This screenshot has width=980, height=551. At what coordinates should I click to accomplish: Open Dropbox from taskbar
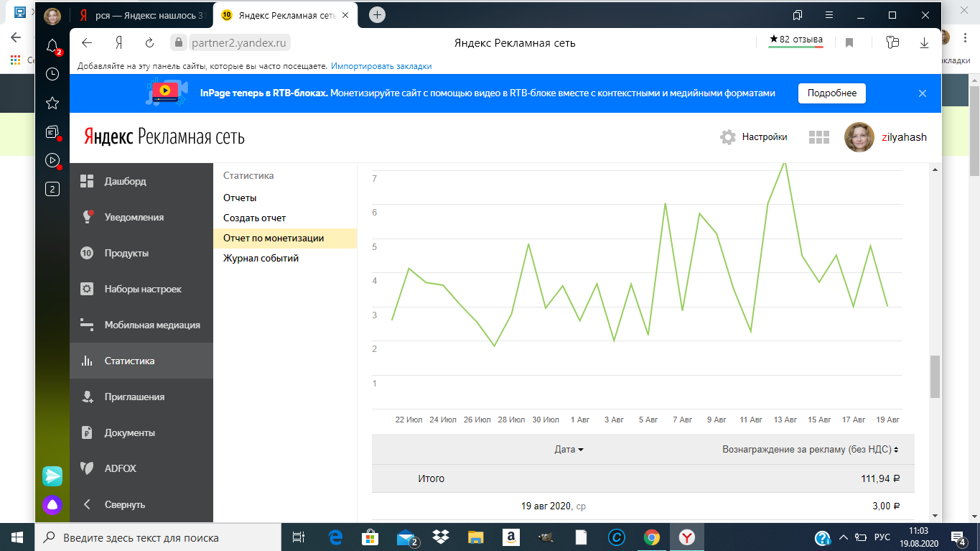(x=441, y=537)
